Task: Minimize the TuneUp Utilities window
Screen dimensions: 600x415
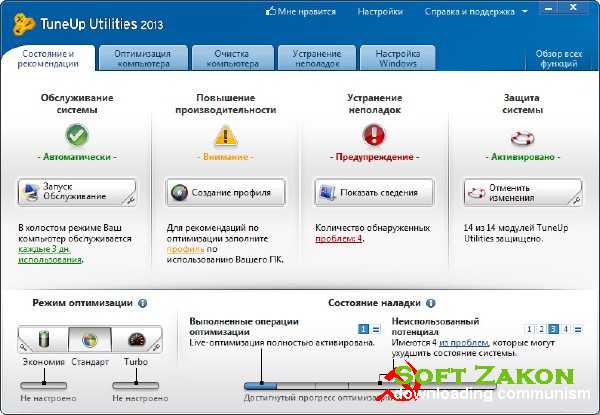Action: click(549, 8)
